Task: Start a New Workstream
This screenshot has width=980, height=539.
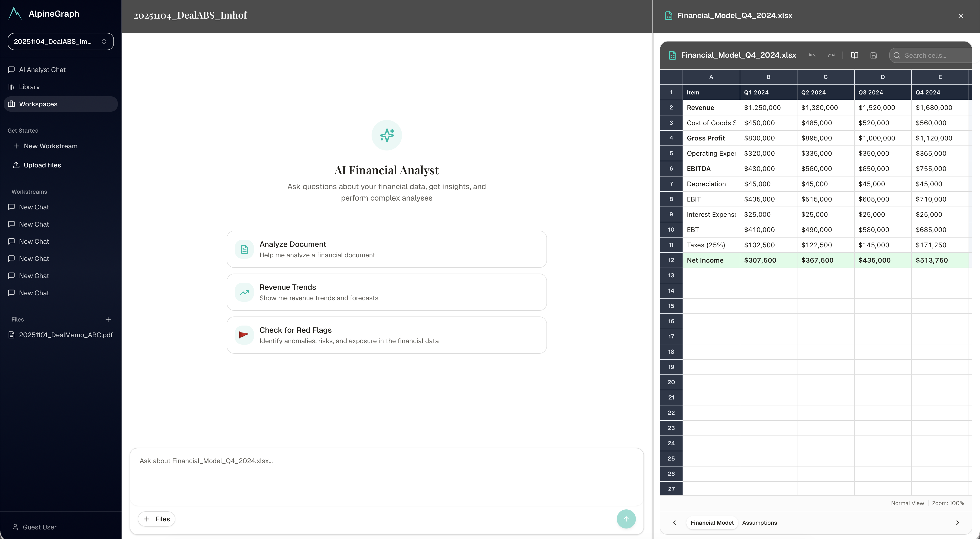Action: pos(50,146)
